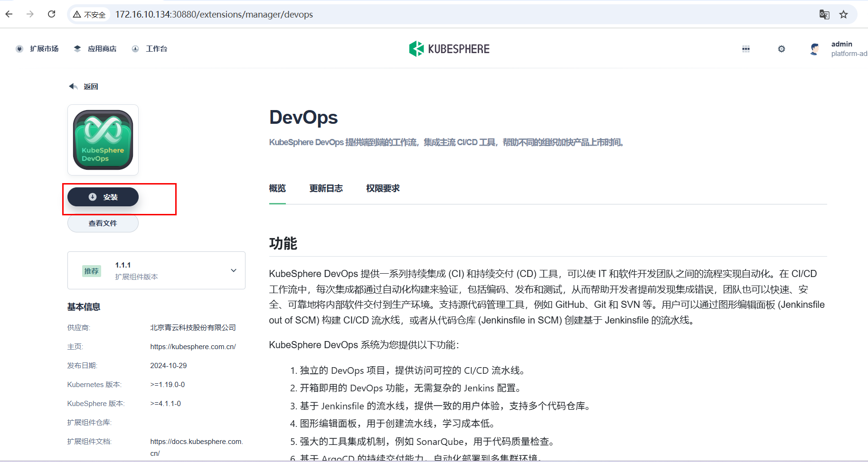Reload the page with refresh icon
This screenshot has height=462, width=868.
[52, 14]
